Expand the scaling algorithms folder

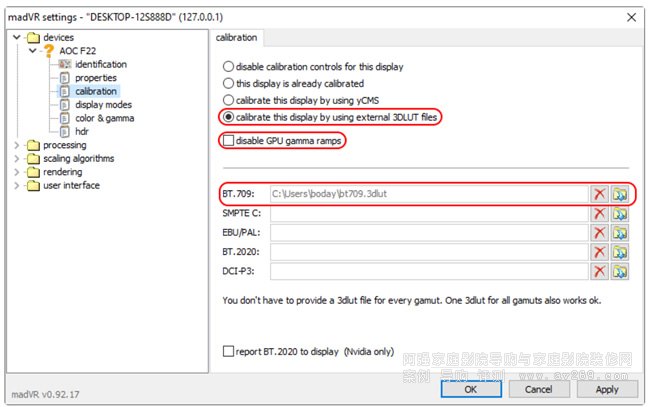(17, 158)
